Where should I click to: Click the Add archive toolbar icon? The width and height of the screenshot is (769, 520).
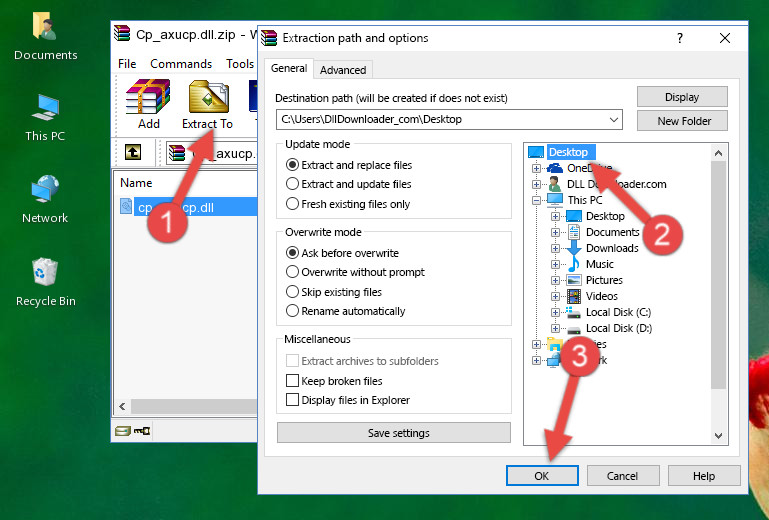point(148,97)
